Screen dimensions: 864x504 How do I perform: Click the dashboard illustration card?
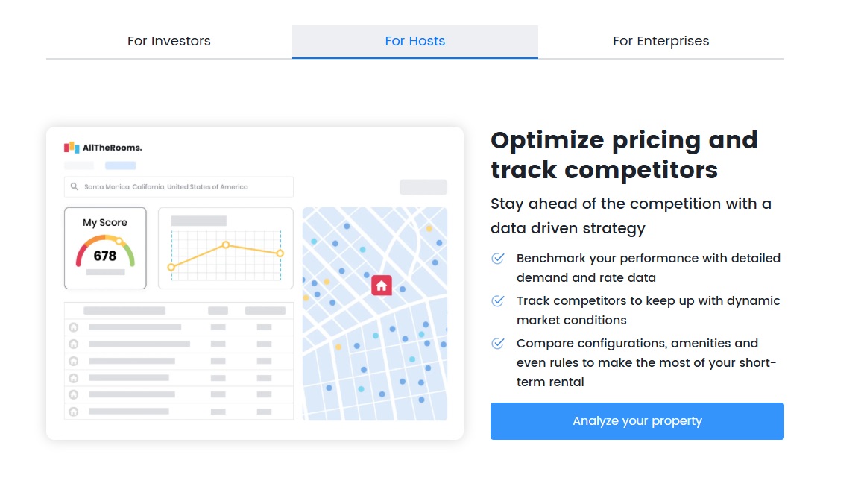pos(254,283)
